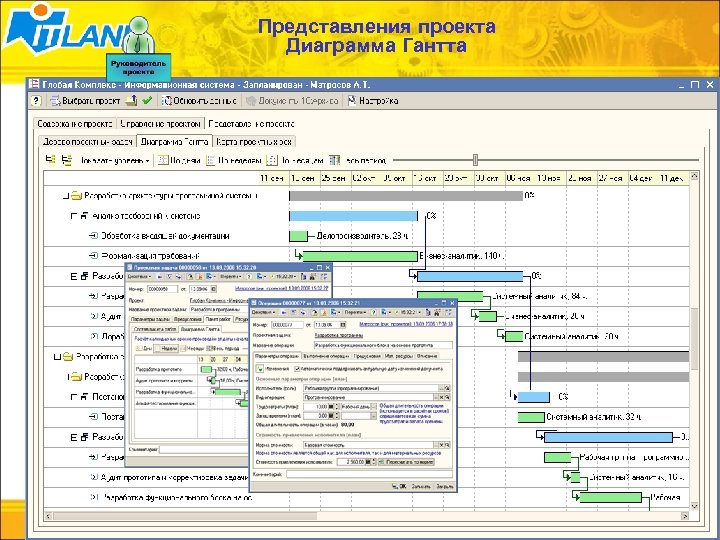Open the Рабочий день unit dropdown
Image resolution: width=720 pixels, height=540 pixels.
(373, 406)
